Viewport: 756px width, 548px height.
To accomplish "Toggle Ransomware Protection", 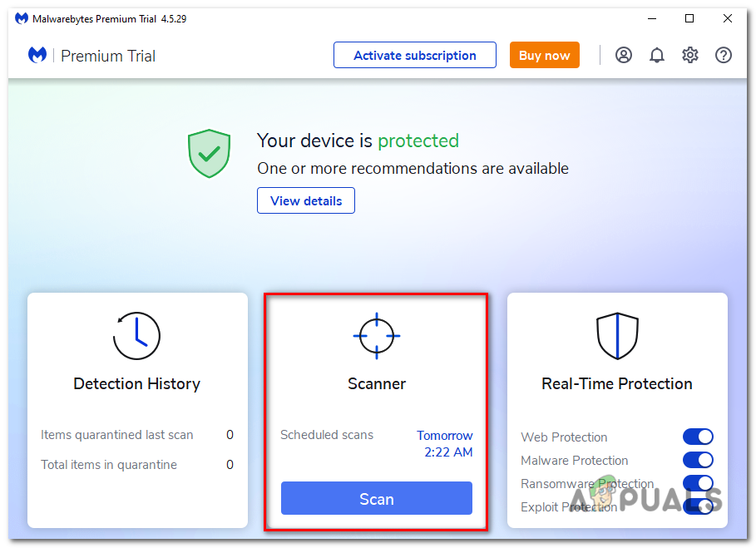I will coord(698,483).
